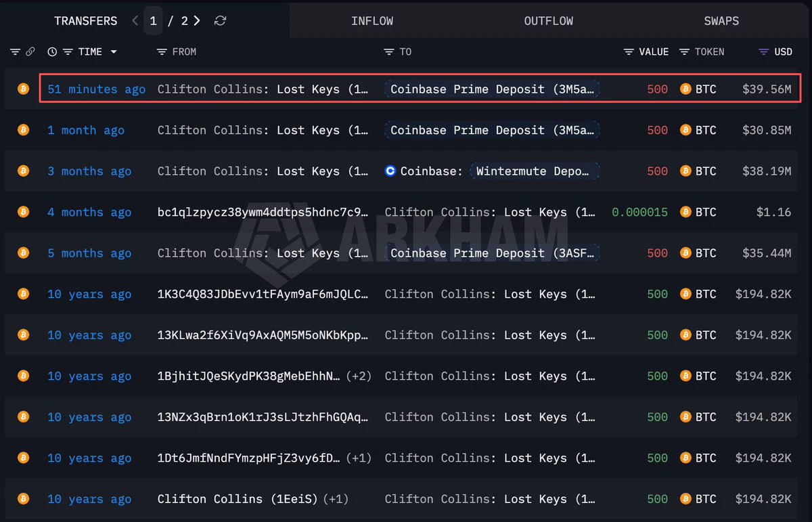Click Bitcoin icon on 51 minutes ago row
The height and width of the screenshot is (522, 812).
pyautogui.click(x=24, y=89)
